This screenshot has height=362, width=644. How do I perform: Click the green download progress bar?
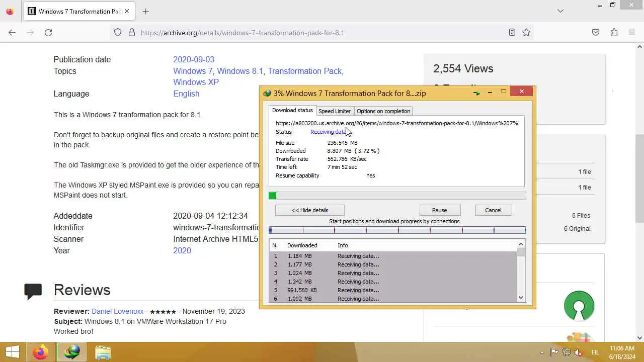coord(397,196)
